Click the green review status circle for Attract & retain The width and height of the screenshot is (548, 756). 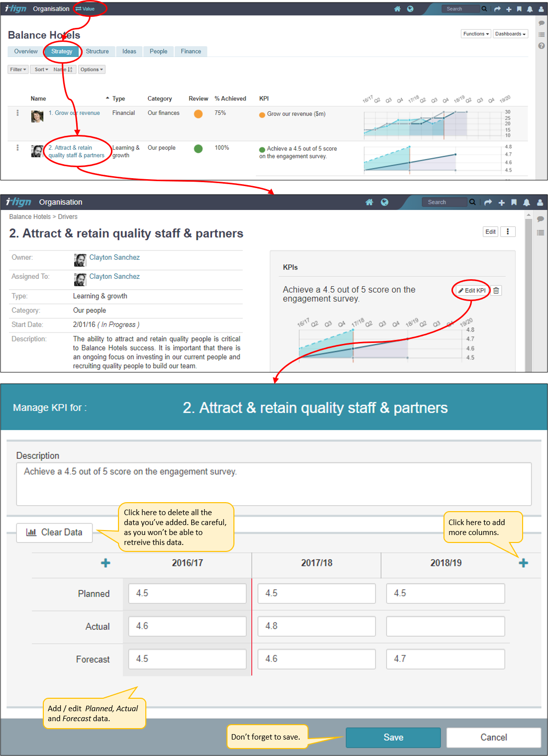click(x=198, y=149)
